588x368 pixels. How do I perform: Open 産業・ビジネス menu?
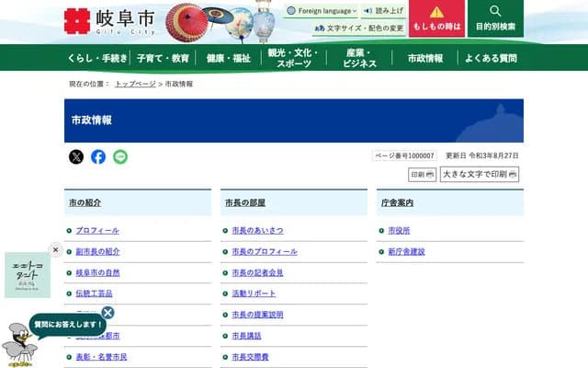pyautogui.click(x=359, y=58)
